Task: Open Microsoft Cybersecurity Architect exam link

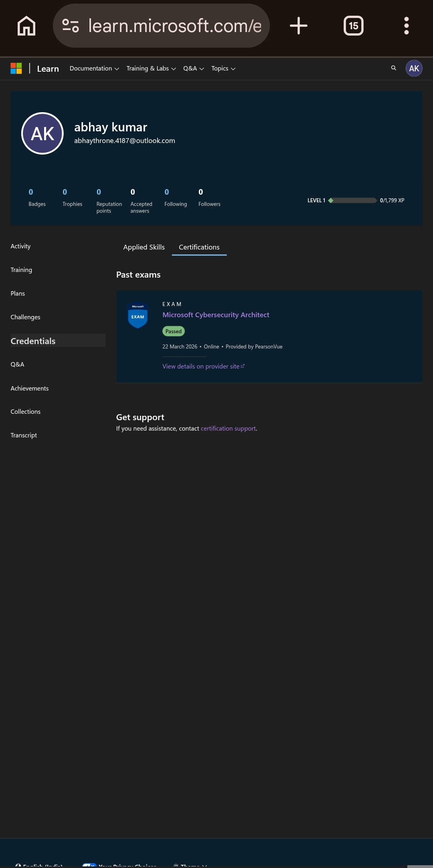Action: [216, 315]
